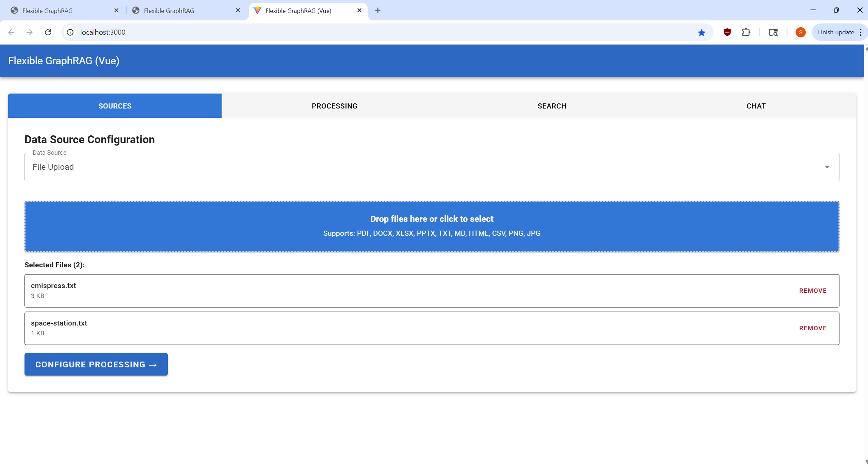The image size is (868, 466).
Task: Open Chrome three-dot menu
Action: (861, 32)
